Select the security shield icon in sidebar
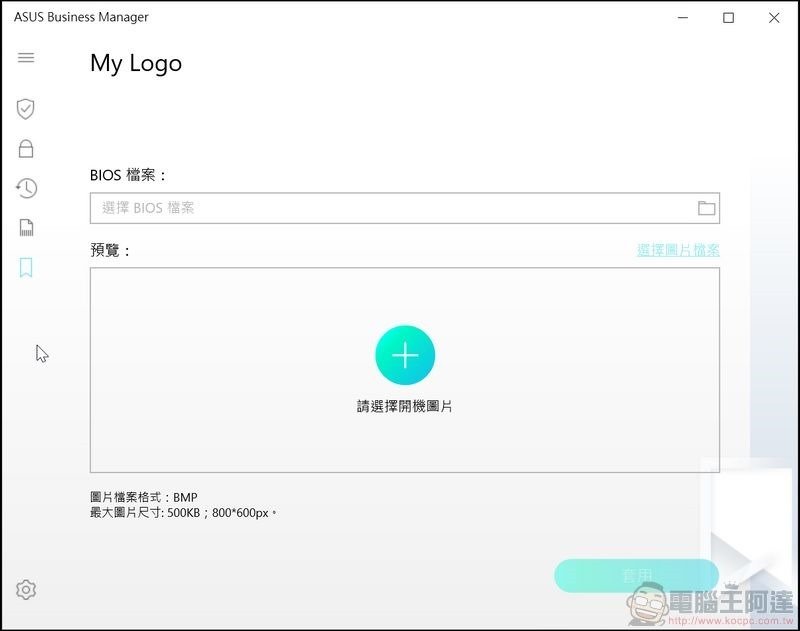Screen dimensions: 800x631 [x=26, y=108]
